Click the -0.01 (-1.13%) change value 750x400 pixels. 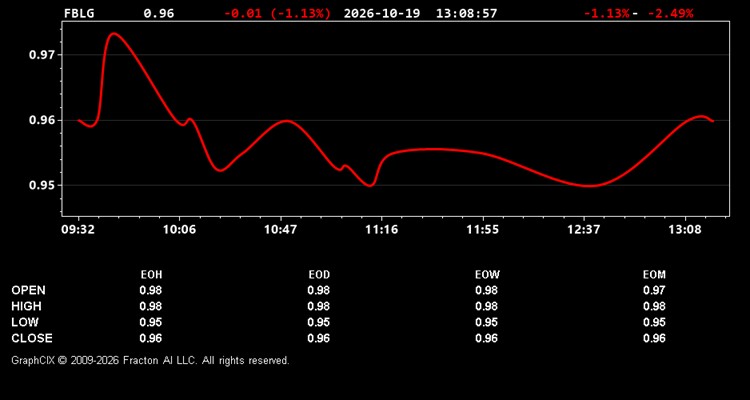tap(277, 13)
